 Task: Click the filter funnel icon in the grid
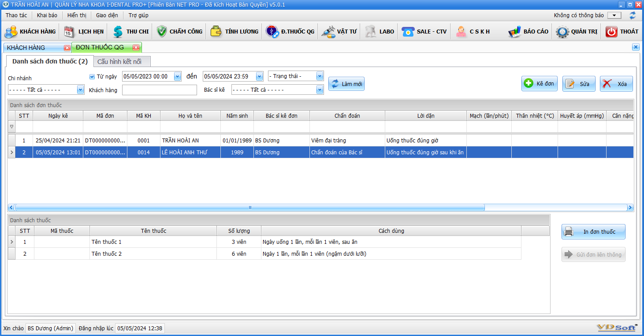pos(11,127)
